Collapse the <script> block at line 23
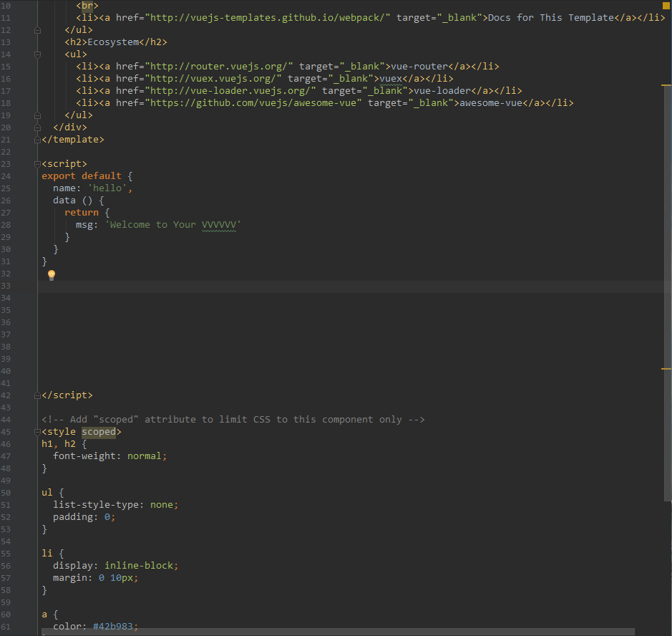672x636 pixels. 37,164
